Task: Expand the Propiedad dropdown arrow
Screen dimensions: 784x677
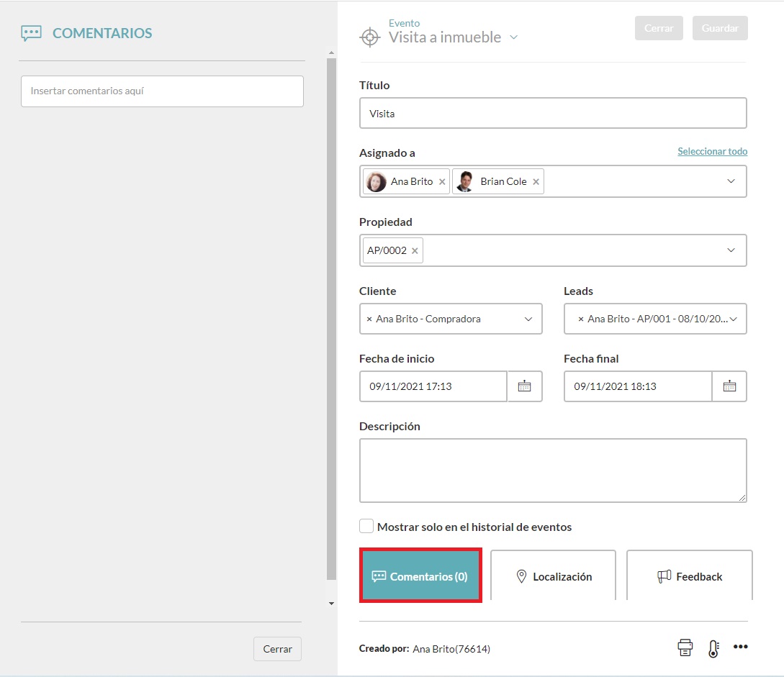Action: (x=731, y=250)
